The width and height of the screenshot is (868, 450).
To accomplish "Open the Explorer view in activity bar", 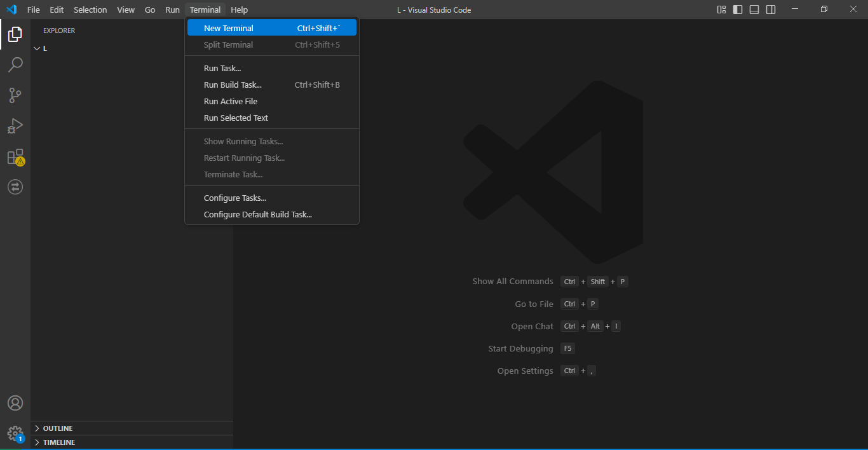I will coord(15,34).
